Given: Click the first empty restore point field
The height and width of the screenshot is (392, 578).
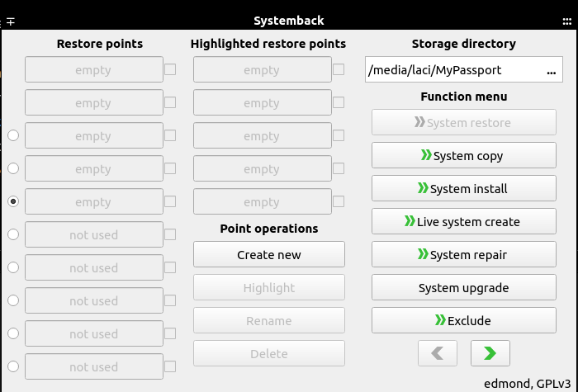Looking at the screenshot, I should [94, 69].
